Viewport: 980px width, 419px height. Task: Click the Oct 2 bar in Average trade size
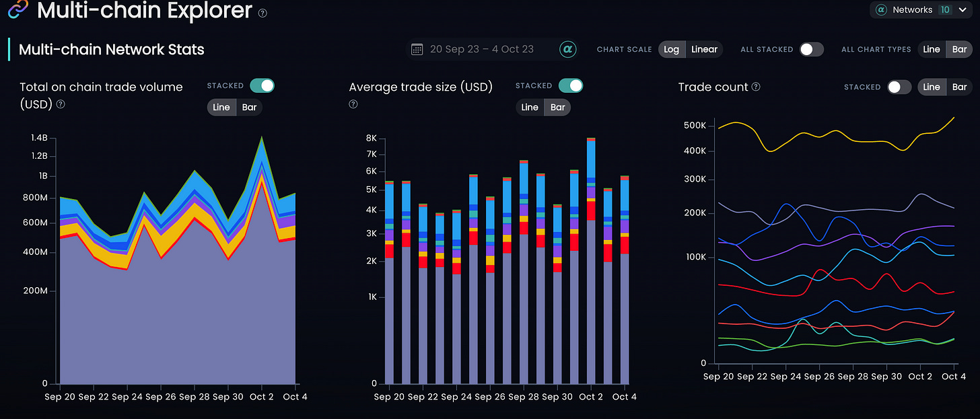coord(591,260)
